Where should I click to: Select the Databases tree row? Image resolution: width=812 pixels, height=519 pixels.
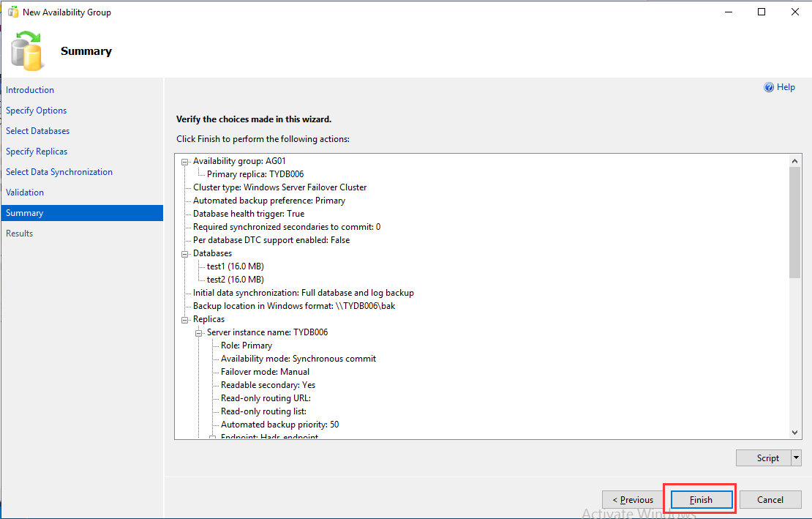tap(212, 253)
